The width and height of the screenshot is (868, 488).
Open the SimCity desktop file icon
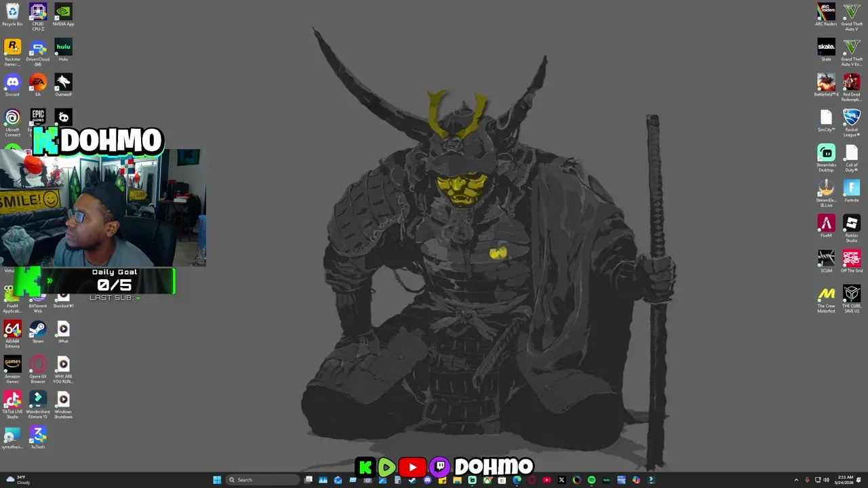click(826, 121)
